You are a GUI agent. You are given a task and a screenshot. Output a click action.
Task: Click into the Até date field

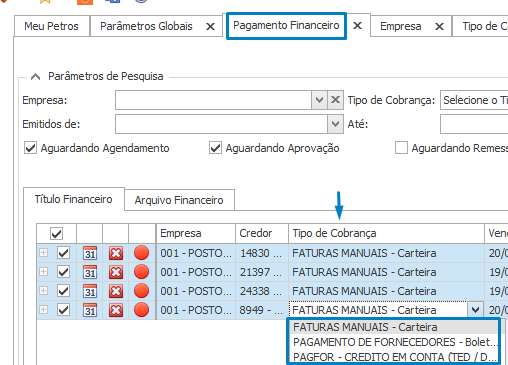click(x=474, y=124)
